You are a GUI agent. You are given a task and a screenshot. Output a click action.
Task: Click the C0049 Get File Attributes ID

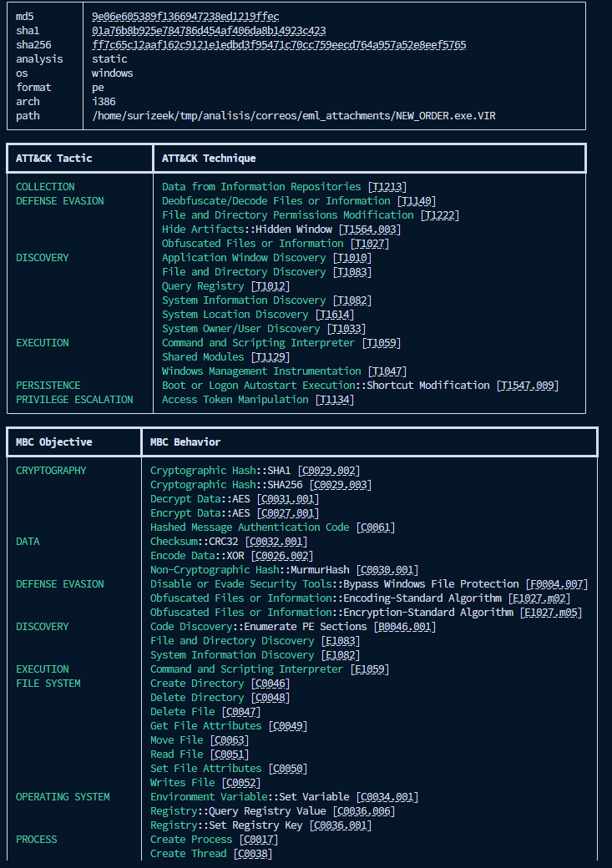pos(288,726)
